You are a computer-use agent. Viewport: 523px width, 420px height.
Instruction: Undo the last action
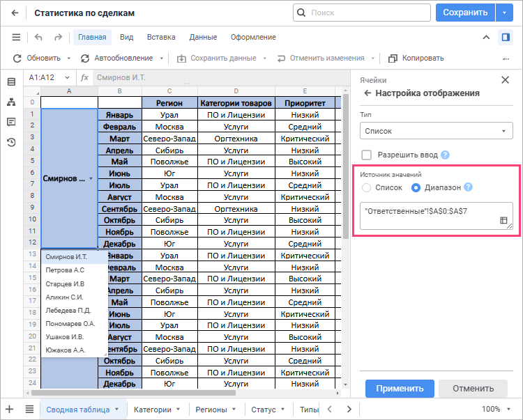38,37
